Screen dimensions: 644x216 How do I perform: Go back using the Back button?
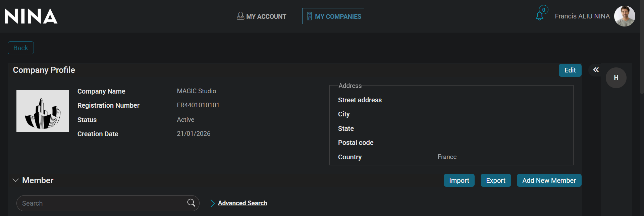21,48
